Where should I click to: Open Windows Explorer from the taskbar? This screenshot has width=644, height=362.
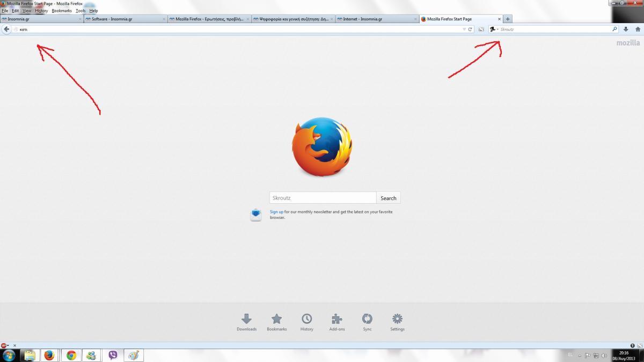30,355
